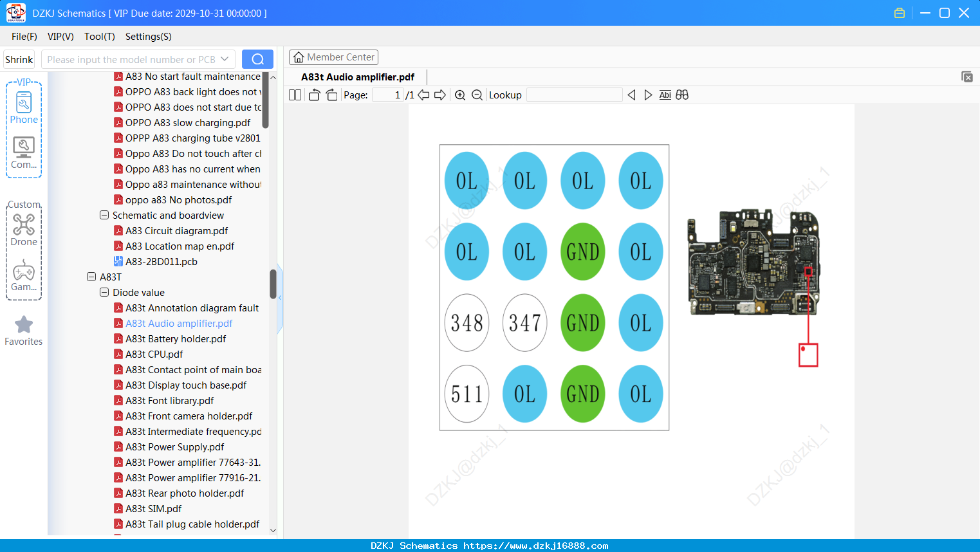This screenshot has width=980, height=552.
Task: Open A83t Contact point of main board file
Action: point(193,370)
